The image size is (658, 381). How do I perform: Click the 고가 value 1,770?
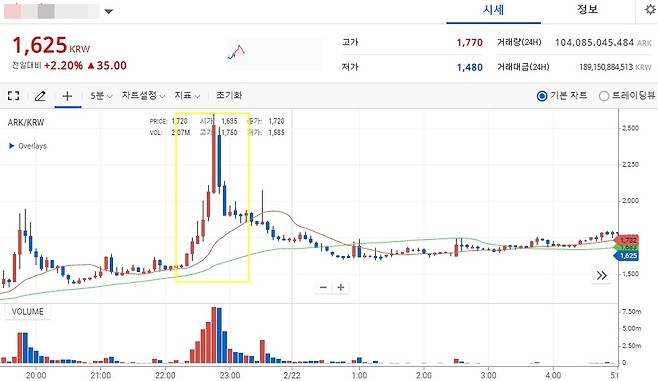coord(470,42)
